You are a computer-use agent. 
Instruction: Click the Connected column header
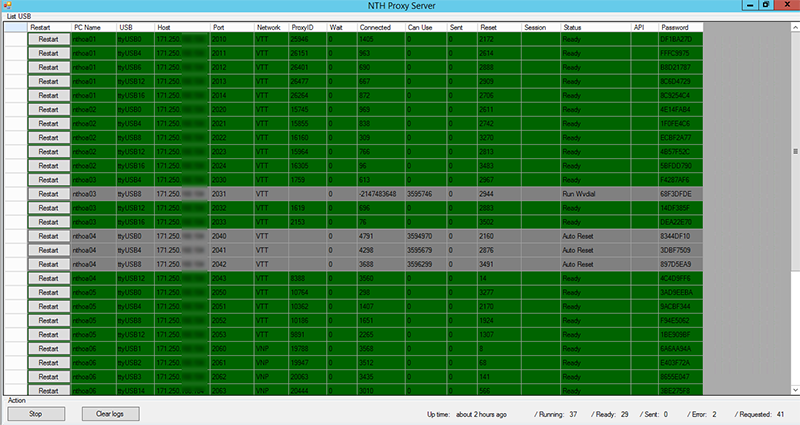381,28
